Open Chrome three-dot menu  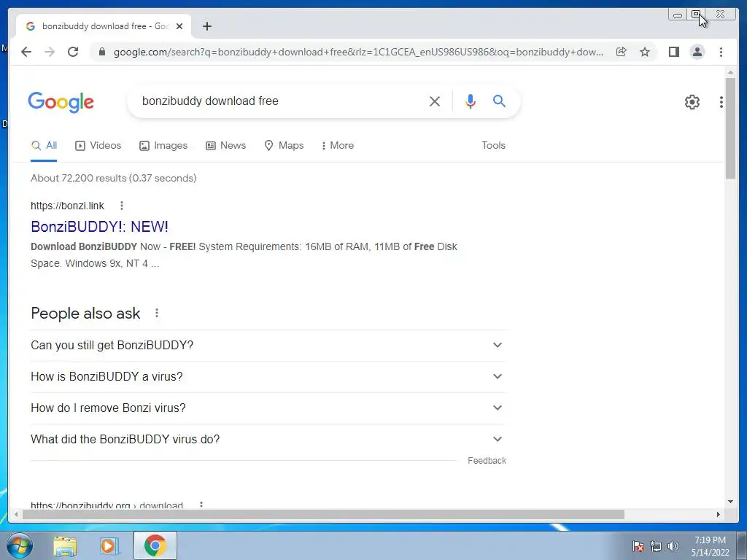click(721, 52)
